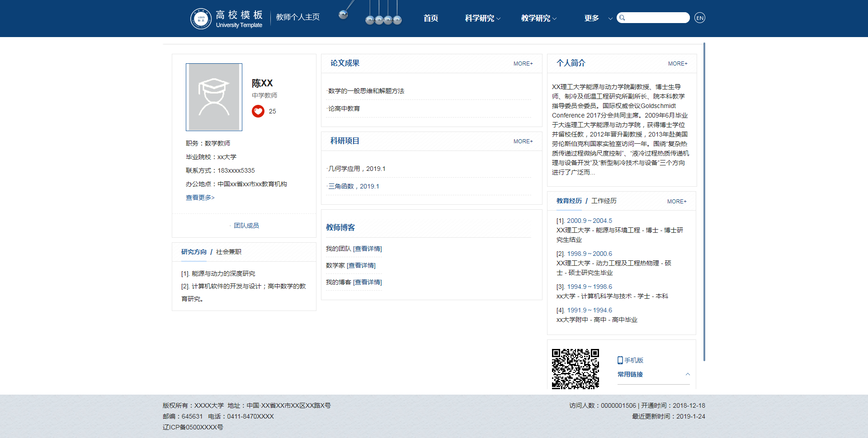Click inside the search input field

[656, 18]
